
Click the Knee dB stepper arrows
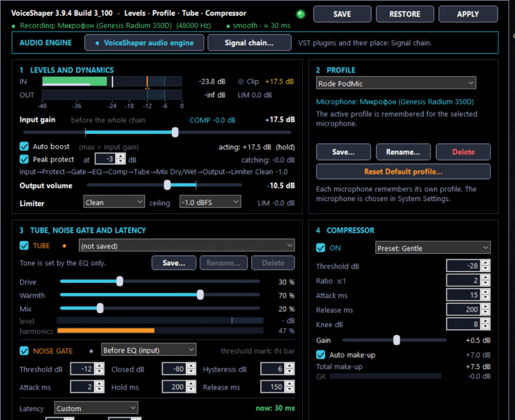pos(485,324)
